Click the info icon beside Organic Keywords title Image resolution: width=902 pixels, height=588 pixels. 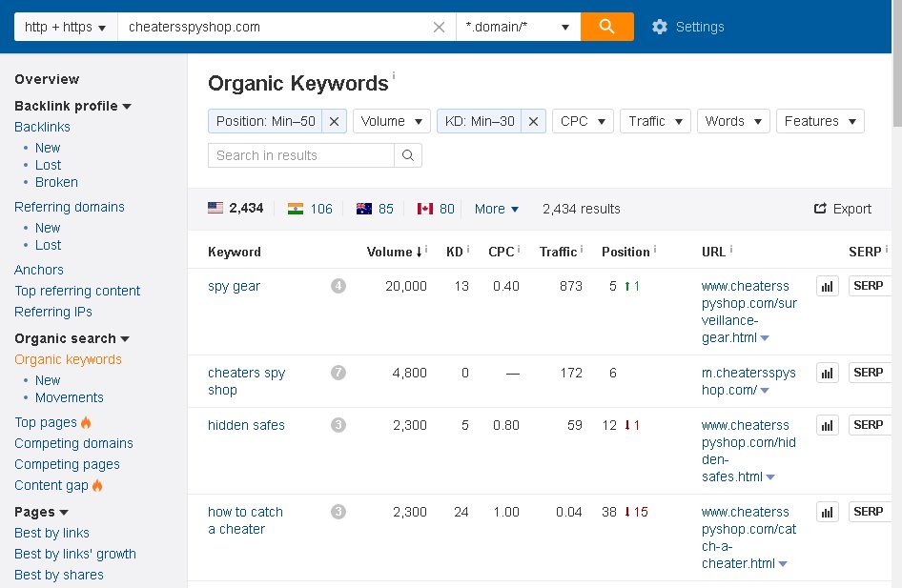click(394, 74)
